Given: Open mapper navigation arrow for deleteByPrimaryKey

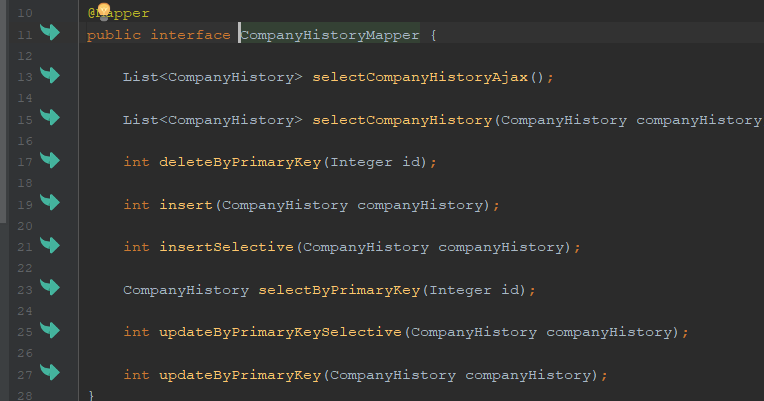Looking at the screenshot, I should click(x=50, y=160).
